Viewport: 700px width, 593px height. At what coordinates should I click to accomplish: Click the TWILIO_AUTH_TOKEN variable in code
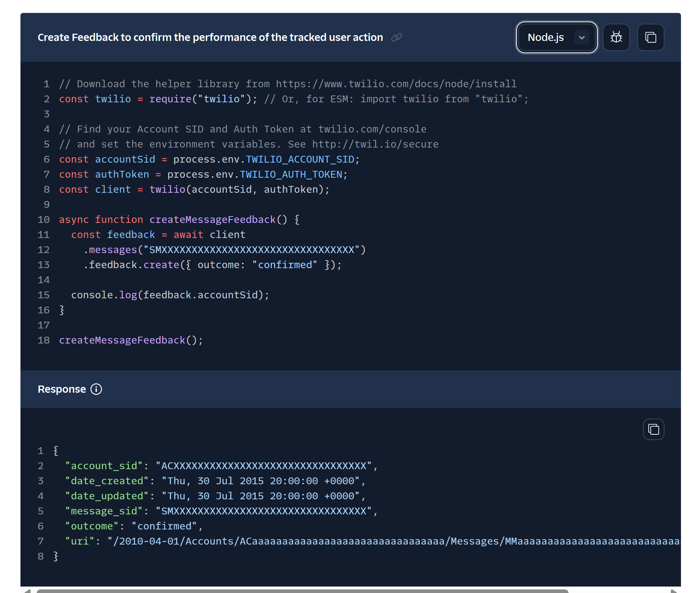(291, 174)
